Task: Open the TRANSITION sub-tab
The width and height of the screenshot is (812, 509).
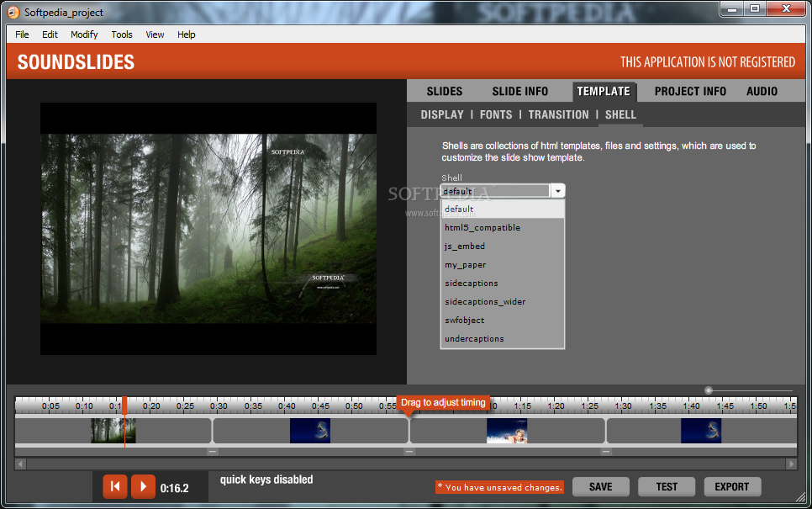Action: 558,114
